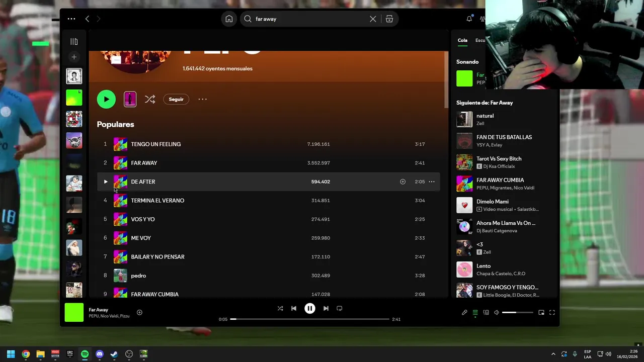
Task: Open more options next to Seguir
Action: [202, 99]
